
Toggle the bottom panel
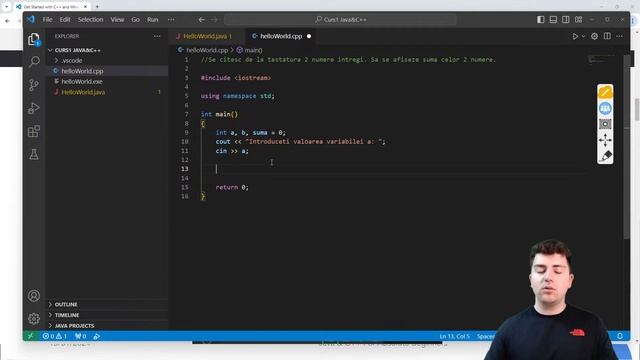point(553,19)
